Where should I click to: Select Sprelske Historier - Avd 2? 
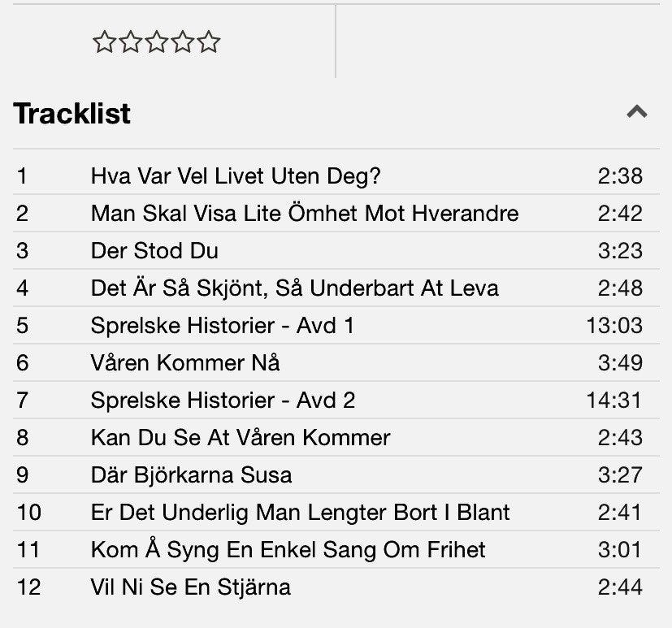(x=336, y=400)
